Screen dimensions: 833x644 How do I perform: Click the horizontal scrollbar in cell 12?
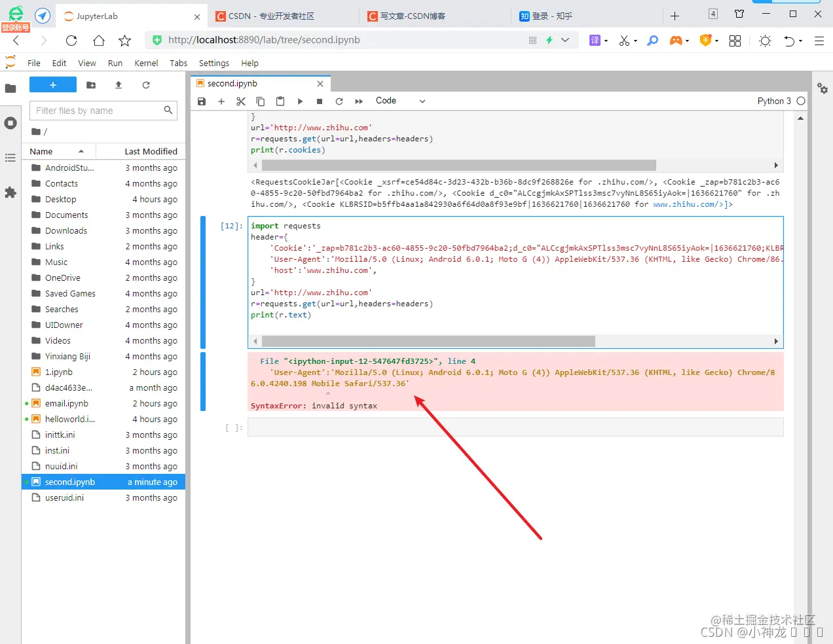(x=428, y=341)
